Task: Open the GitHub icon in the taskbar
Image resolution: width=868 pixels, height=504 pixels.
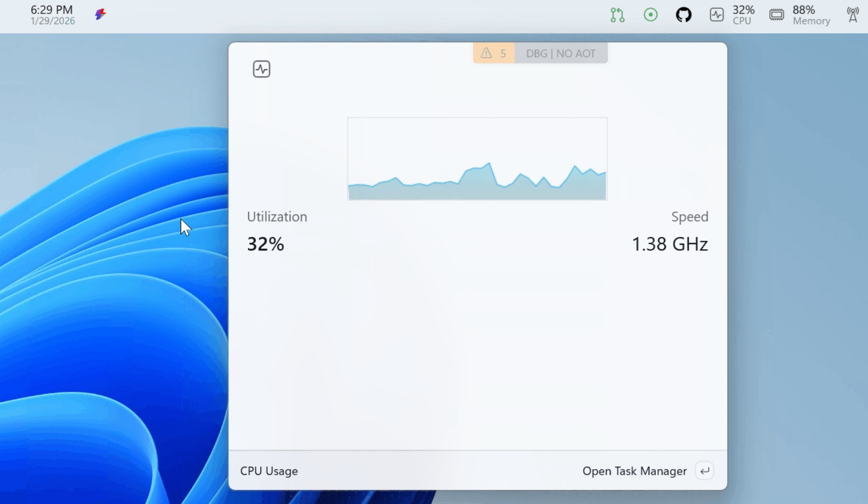Action: [685, 15]
